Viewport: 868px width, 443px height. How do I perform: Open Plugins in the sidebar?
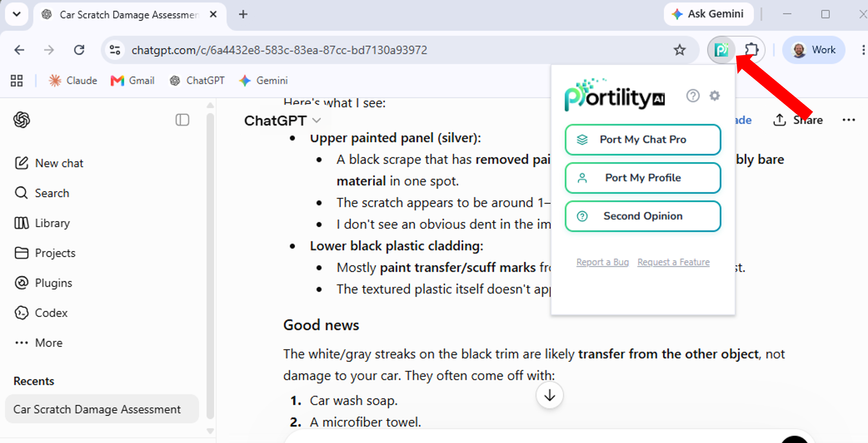coord(43,283)
